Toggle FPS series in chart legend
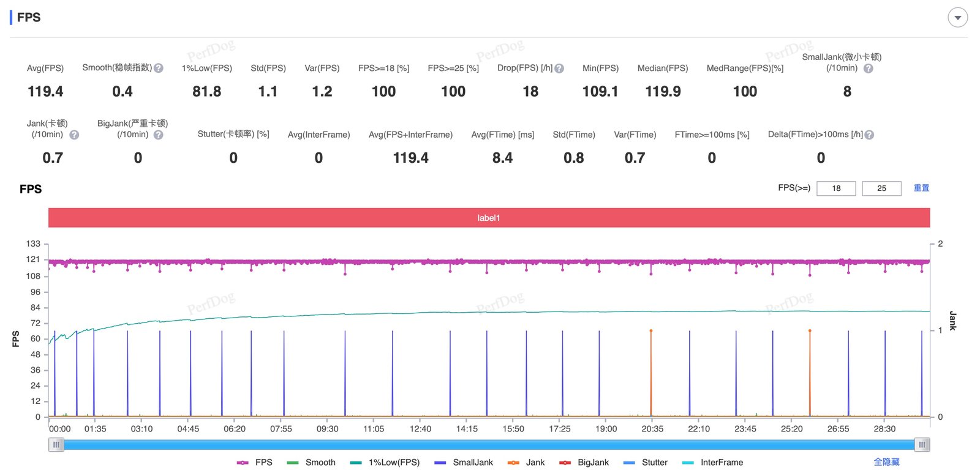The height and width of the screenshot is (470, 980). pos(255,463)
